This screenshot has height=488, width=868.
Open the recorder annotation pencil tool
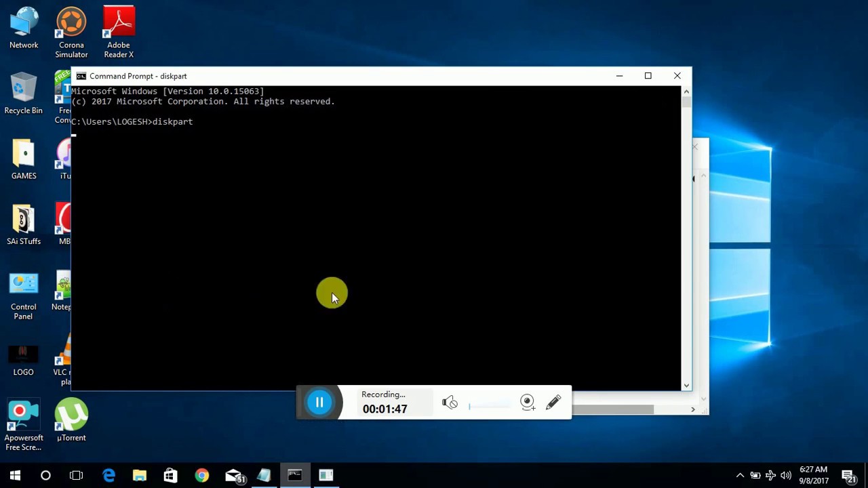pos(553,402)
